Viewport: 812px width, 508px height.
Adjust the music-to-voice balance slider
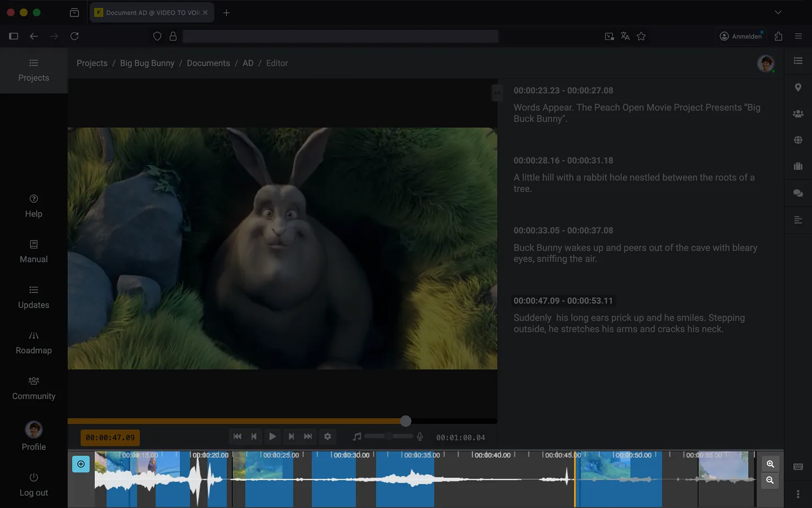pos(389,436)
